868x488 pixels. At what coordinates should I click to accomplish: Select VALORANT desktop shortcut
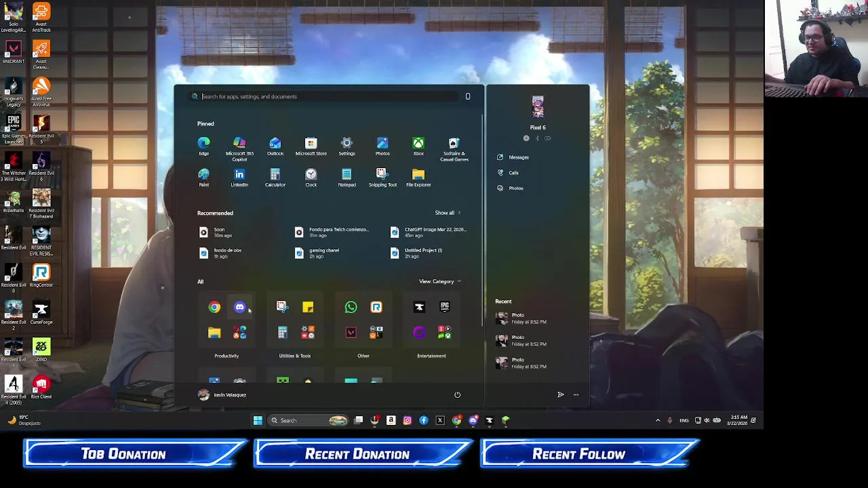click(14, 52)
